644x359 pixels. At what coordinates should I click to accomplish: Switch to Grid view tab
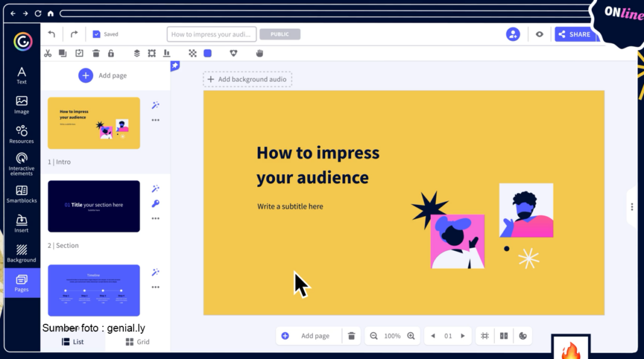138,342
